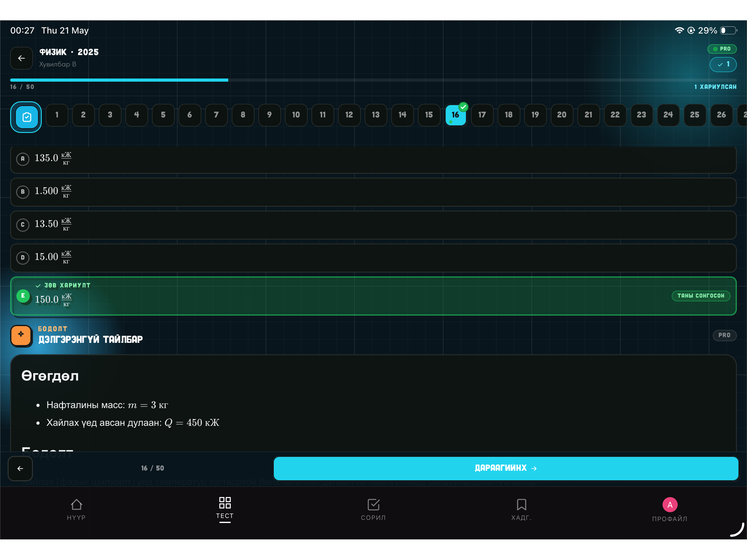Click the test progress bar
This screenshot has width=747, height=560.
[373, 80]
